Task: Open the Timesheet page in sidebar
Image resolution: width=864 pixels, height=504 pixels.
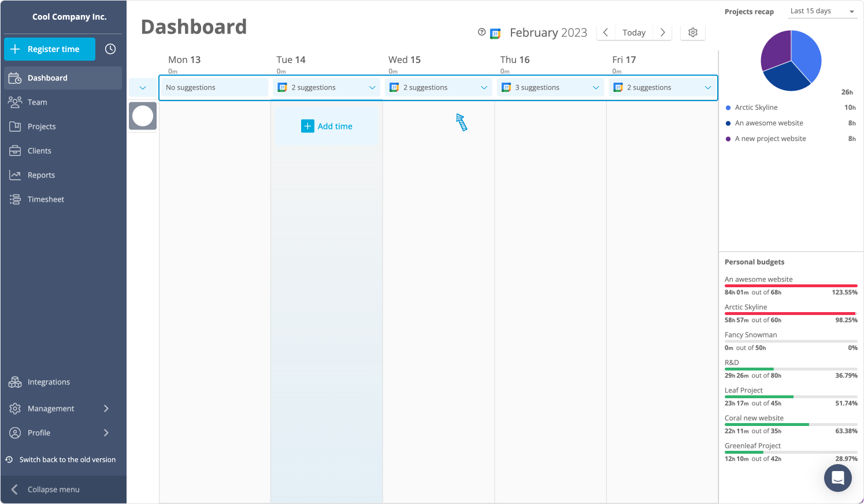Action: (x=46, y=199)
